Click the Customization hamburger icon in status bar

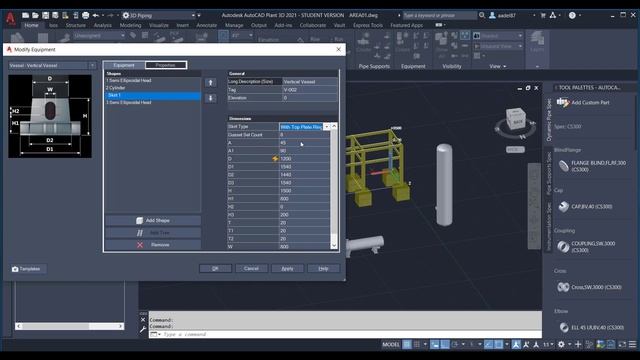(632, 344)
